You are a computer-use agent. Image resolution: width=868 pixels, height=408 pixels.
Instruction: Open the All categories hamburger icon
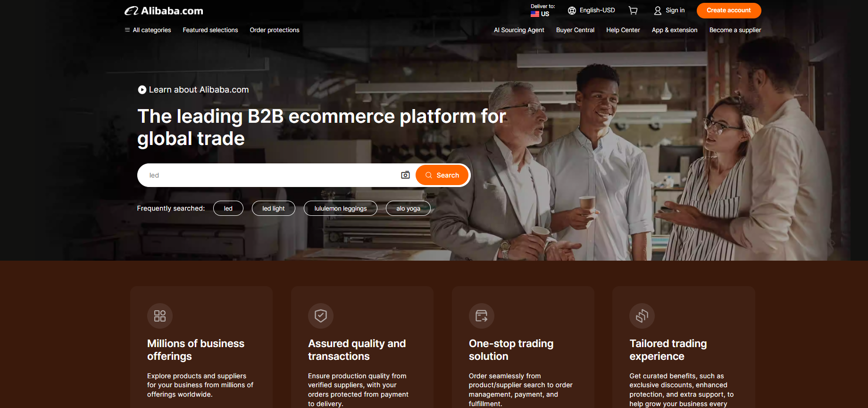(x=127, y=30)
